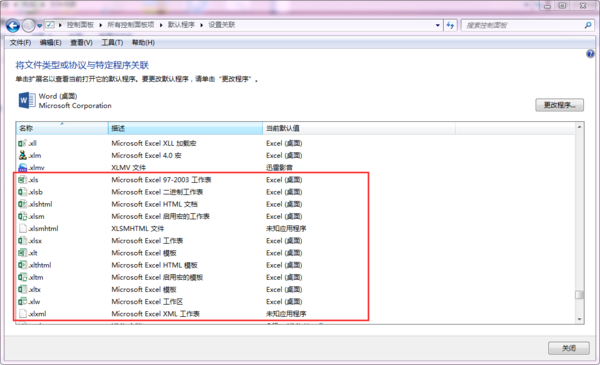Click the Word application icon

[x=27, y=101]
